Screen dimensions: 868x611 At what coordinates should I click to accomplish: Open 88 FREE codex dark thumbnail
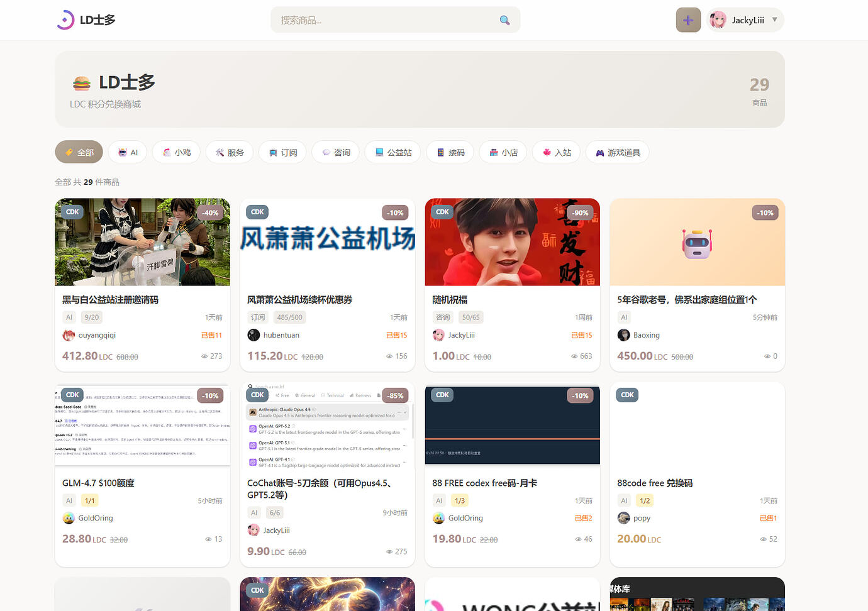click(512, 425)
